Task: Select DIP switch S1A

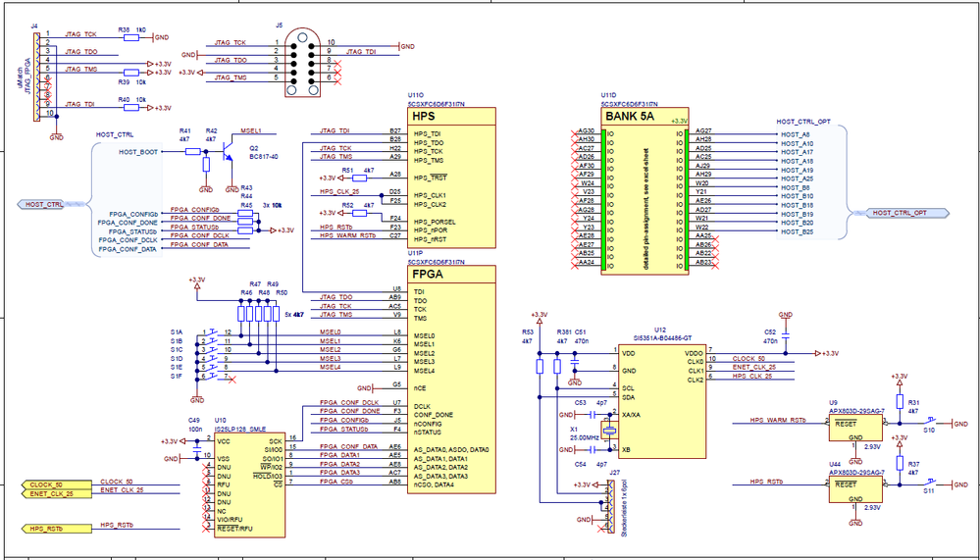Action: pos(213,333)
